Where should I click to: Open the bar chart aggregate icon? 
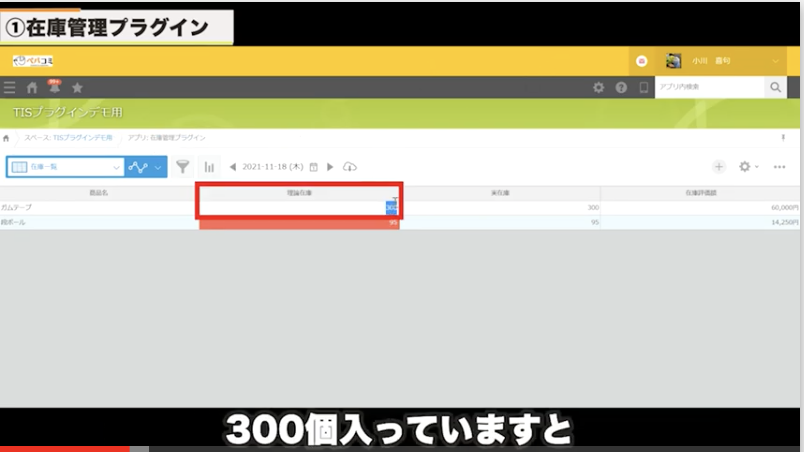(210, 167)
